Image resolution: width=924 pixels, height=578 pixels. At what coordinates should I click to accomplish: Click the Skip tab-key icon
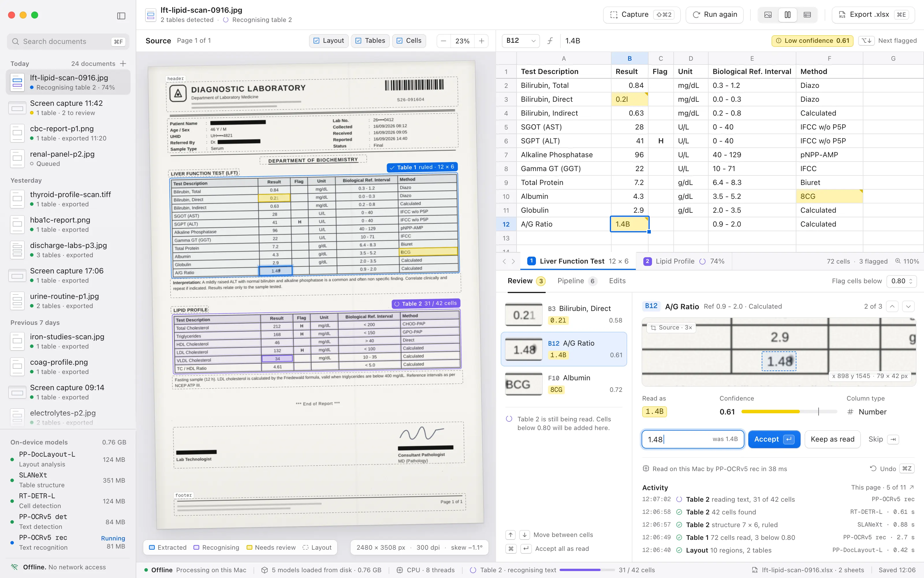[893, 439]
